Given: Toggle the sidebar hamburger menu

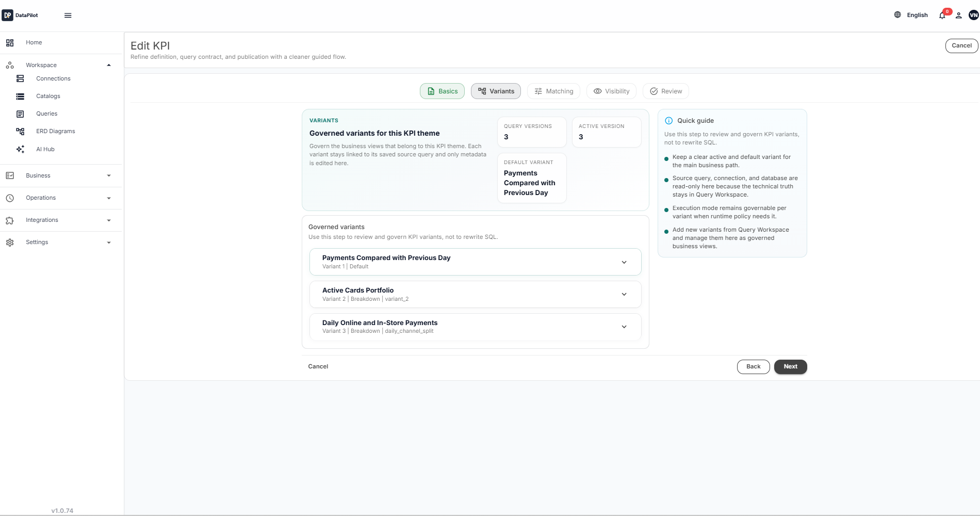Looking at the screenshot, I should (x=68, y=15).
